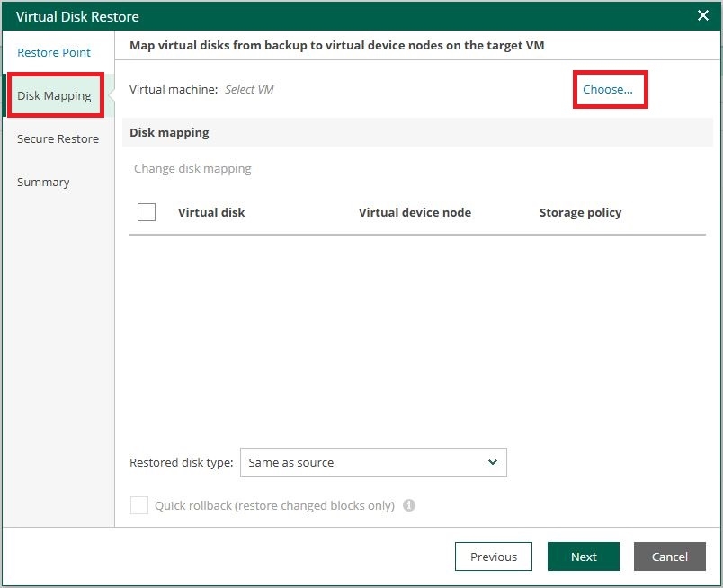Click the Quick rollback info icon
Viewport: 723px width, 588px height.
409,505
